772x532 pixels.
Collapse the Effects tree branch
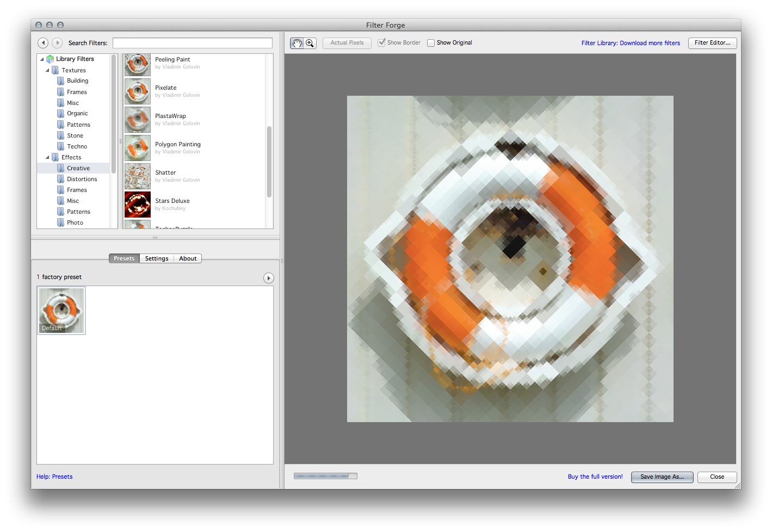[x=47, y=157]
